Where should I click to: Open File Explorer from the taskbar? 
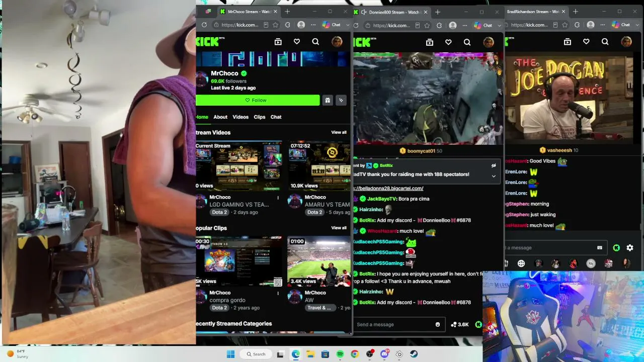point(310,354)
